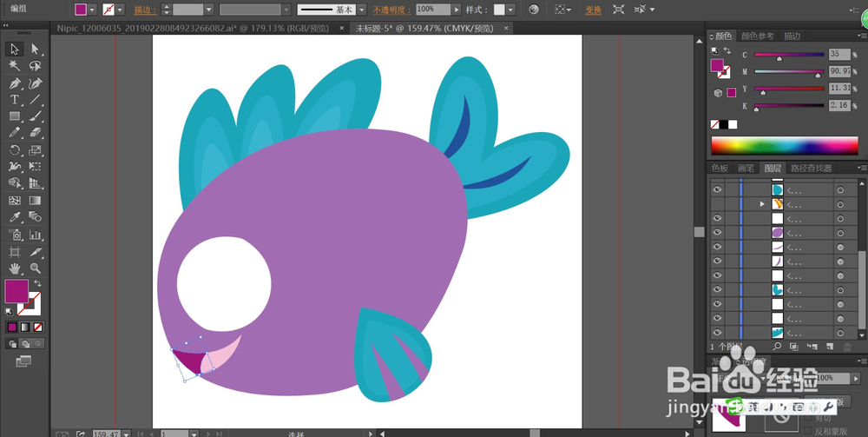Select the Hand tool
Image resolution: width=868 pixels, height=437 pixels.
tap(15, 268)
